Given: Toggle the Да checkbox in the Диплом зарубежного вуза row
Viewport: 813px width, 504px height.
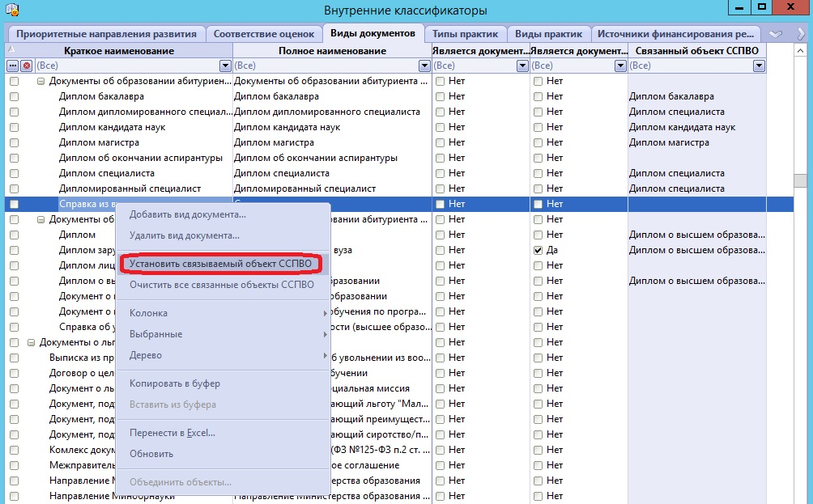Looking at the screenshot, I should click(x=538, y=250).
